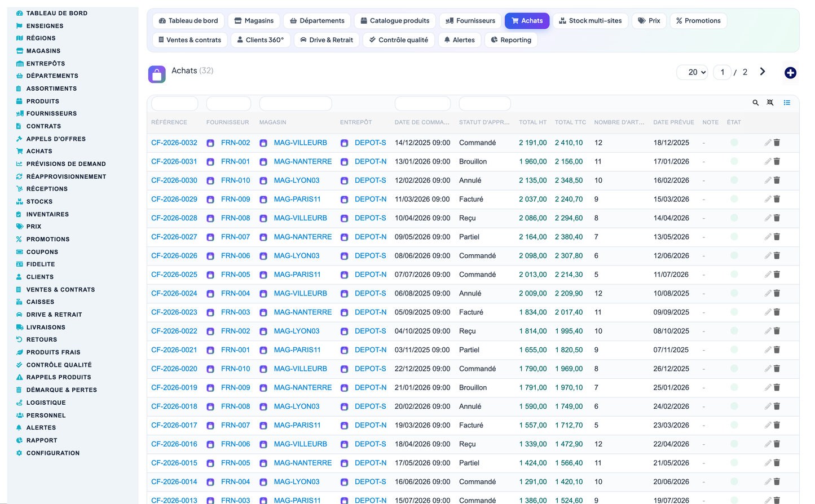The image size is (815, 504).
Task: Switch to the Fournisseurs tab
Action: (470, 21)
